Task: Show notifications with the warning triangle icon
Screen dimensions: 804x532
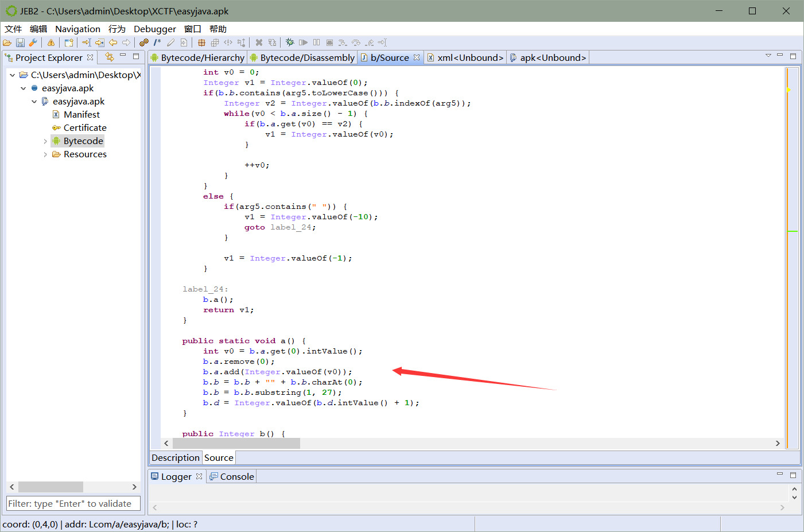Action: (x=51, y=42)
